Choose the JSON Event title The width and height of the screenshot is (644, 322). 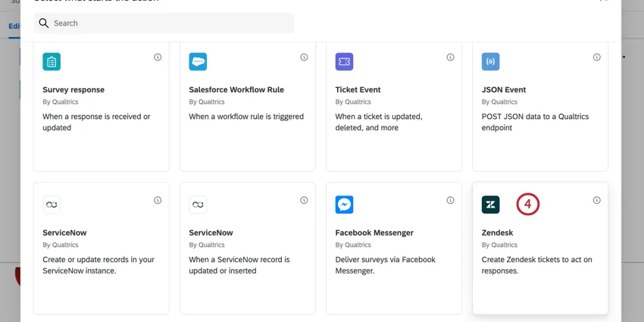coord(504,89)
